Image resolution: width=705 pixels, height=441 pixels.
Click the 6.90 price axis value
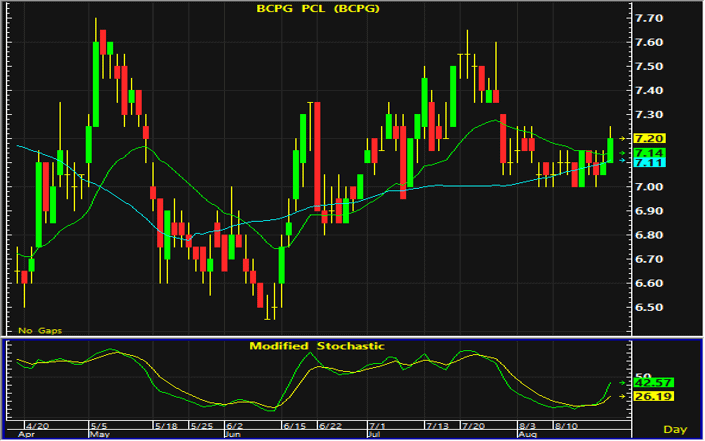(x=648, y=211)
